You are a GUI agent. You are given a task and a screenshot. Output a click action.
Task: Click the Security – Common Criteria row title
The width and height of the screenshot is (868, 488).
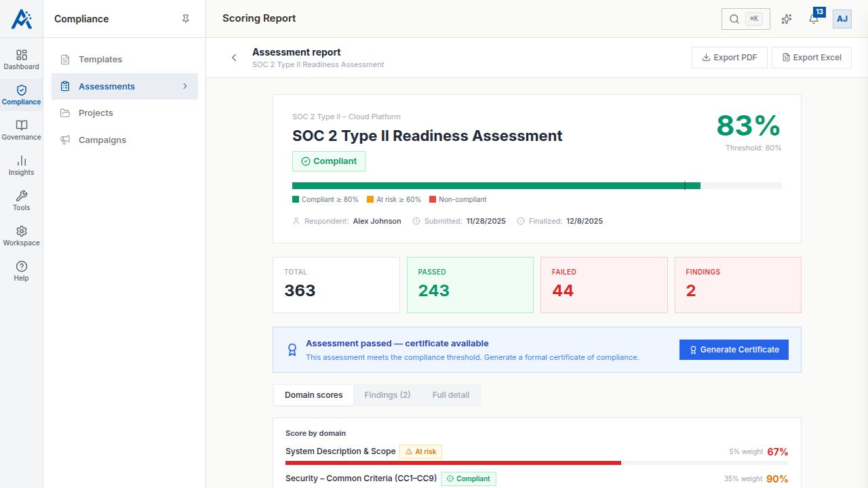click(x=361, y=479)
